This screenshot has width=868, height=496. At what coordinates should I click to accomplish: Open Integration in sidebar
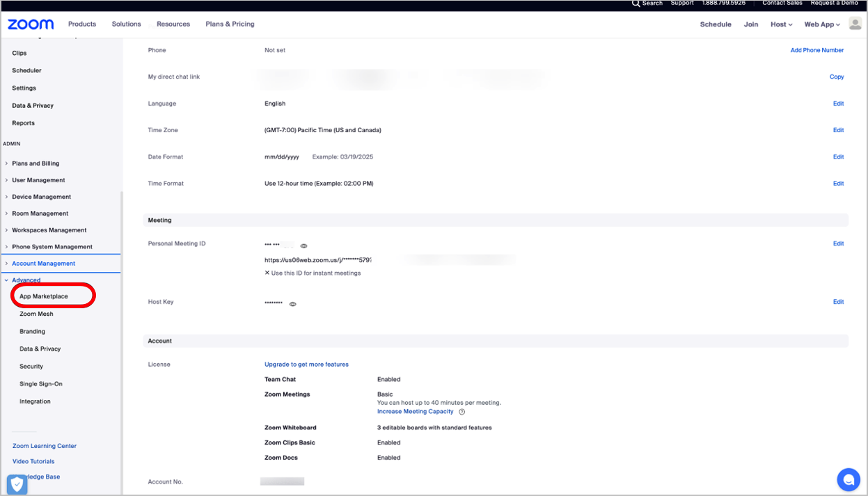click(35, 401)
